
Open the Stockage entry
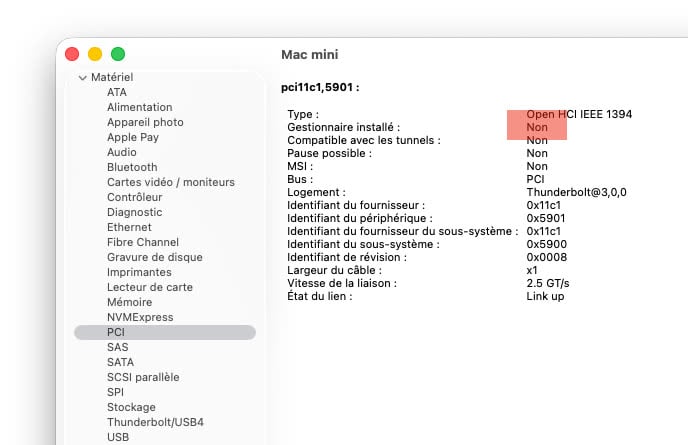tap(131, 407)
